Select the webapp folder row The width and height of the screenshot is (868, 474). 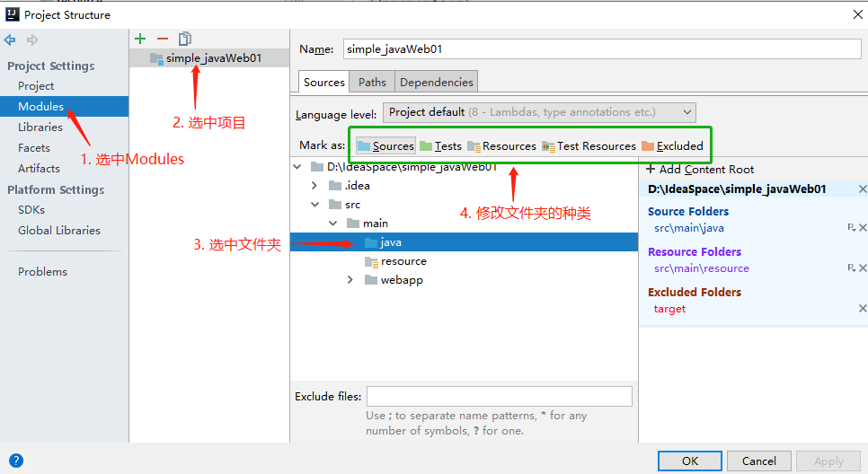pos(464,280)
